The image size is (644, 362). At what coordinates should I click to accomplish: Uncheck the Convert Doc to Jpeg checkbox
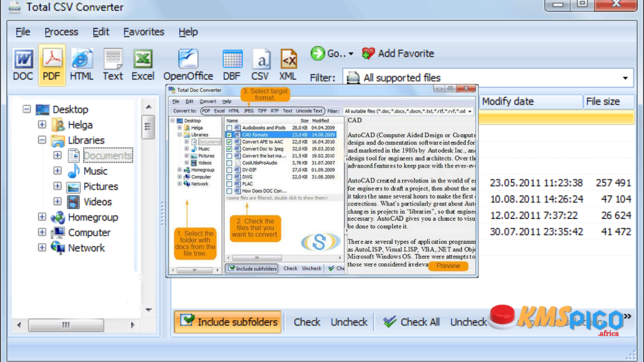click(229, 149)
